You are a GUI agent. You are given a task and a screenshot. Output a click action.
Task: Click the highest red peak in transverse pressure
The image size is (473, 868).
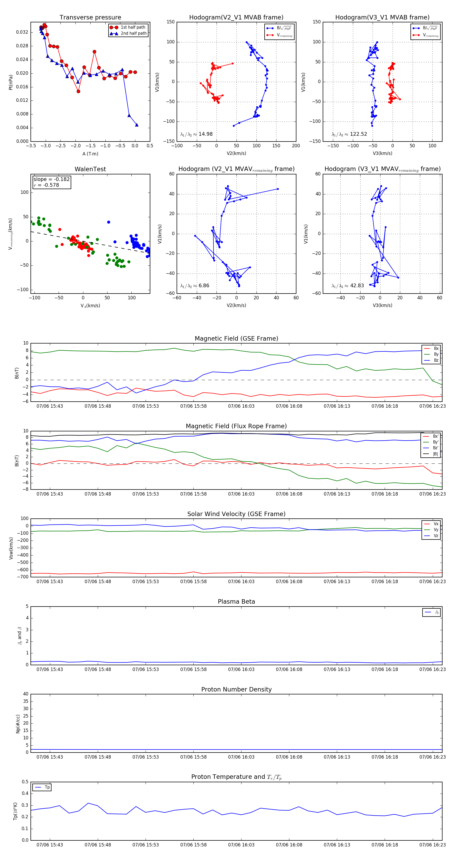tap(44, 25)
